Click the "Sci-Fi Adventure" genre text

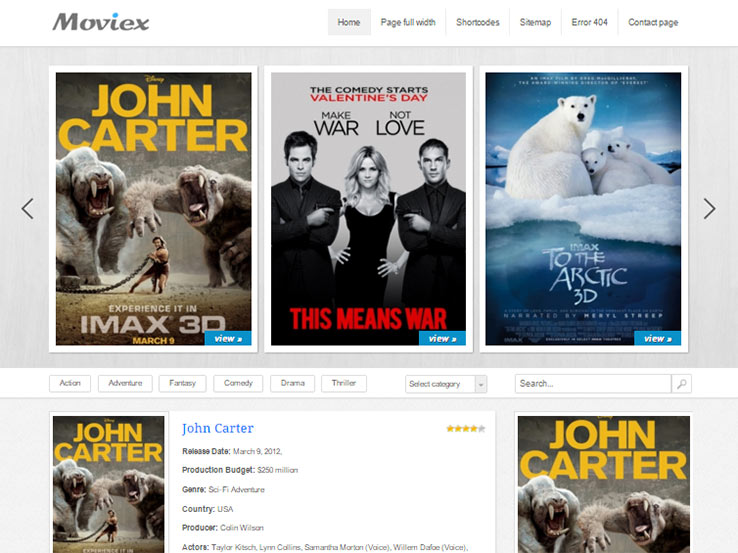(236, 489)
